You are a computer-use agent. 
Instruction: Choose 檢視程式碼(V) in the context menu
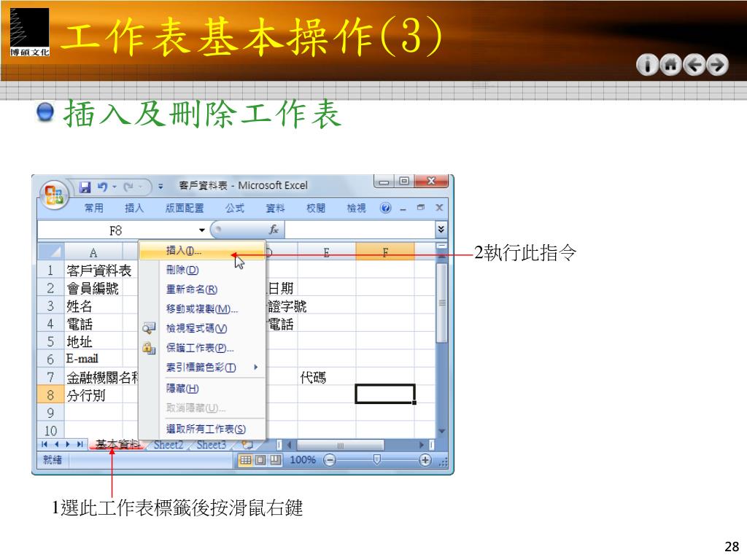(202, 328)
